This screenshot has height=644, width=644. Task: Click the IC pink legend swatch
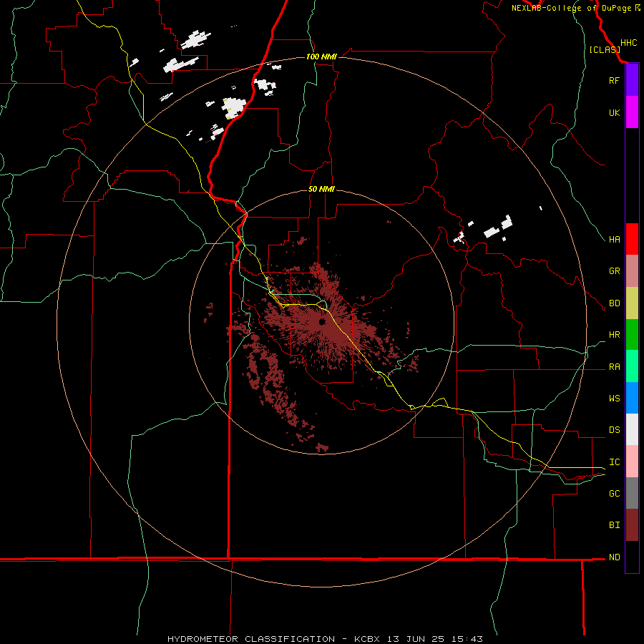(632, 462)
